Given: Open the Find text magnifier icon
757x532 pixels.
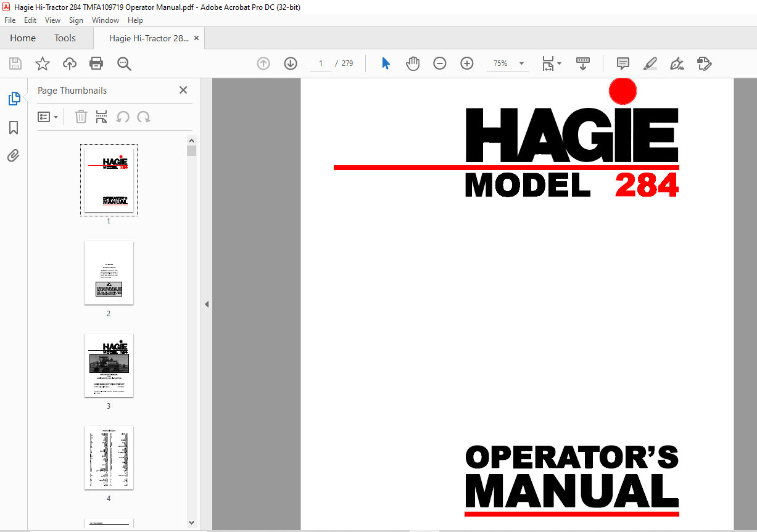Looking at the screenshot, I should [x=125, y=63].
